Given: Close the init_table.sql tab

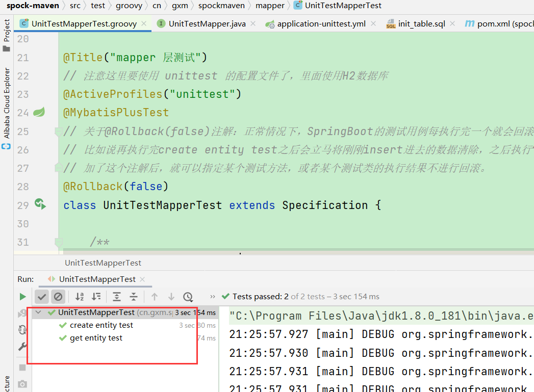Looking at the screenshot, I should coord(452,23).
